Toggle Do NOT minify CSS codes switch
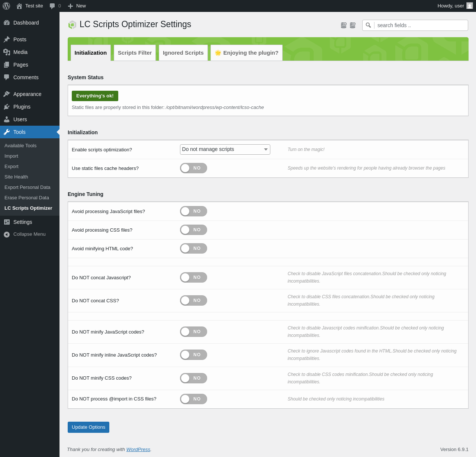The width and height of the screenshot is (476, 457). tap(193, 378)
